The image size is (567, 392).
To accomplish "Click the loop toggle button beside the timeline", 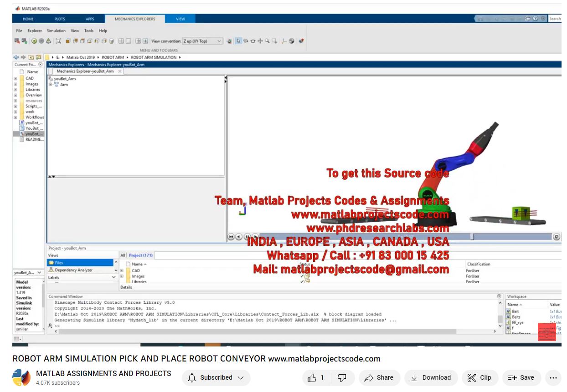I will tap(557, 237).
